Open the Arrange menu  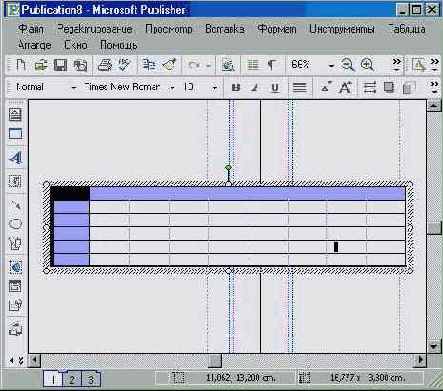coord(34,45)
